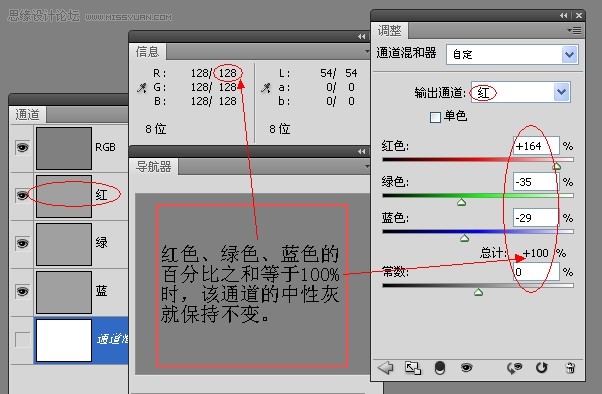
Task: Toggle expanded view icon in Adjustments panel
Action: 413,368
